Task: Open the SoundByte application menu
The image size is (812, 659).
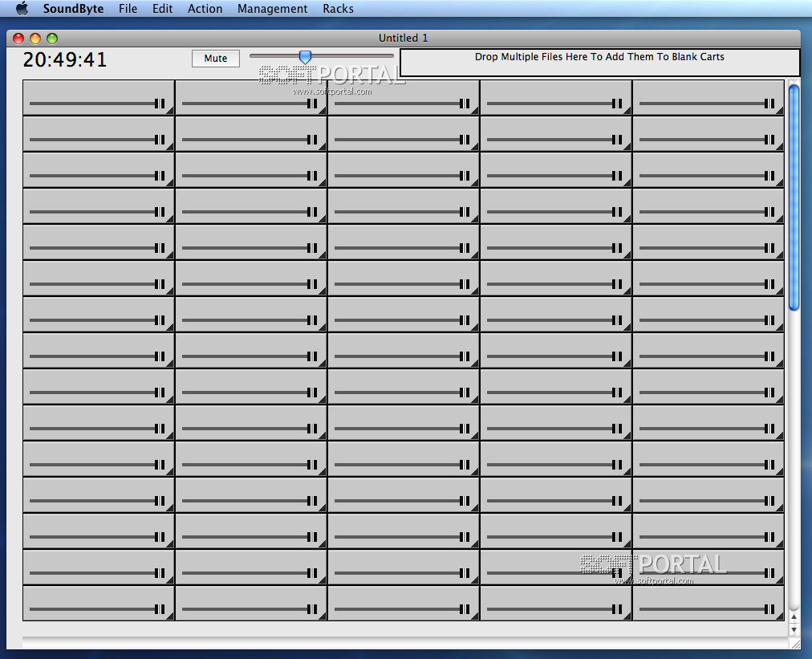Action: [x=73, y=9]
